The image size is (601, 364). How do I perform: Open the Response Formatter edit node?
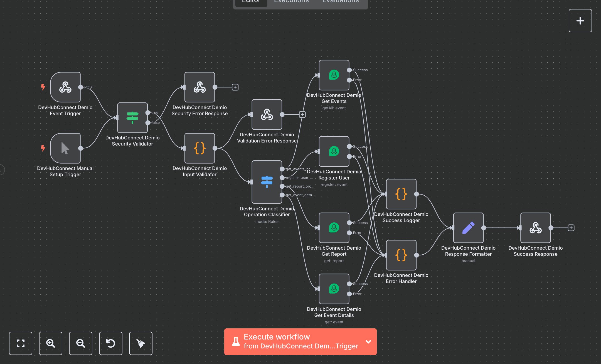click(468, 228)
